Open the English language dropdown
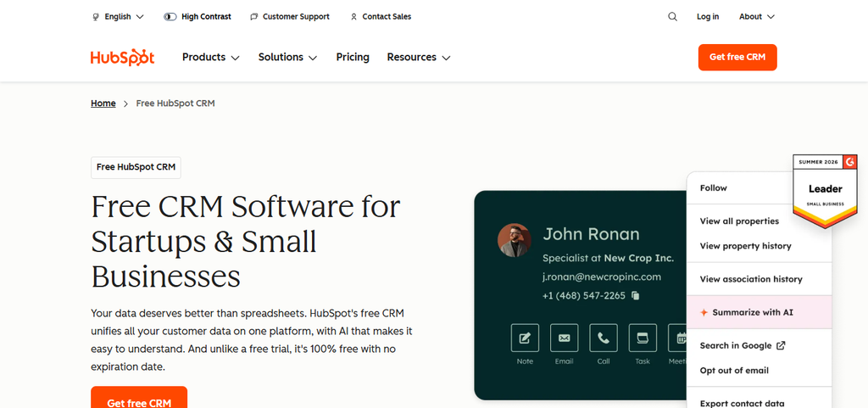The image size is (868, 408). point(118,17)
